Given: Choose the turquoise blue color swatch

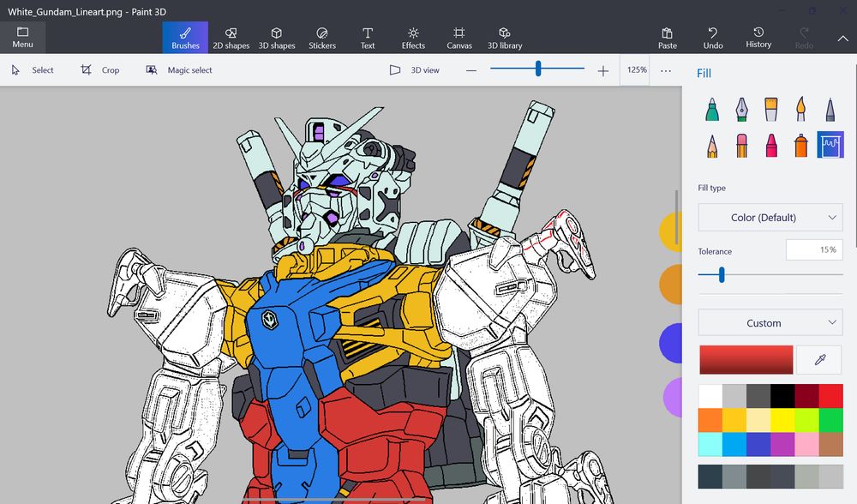Looking at the screenshot, I should [734, 444].
